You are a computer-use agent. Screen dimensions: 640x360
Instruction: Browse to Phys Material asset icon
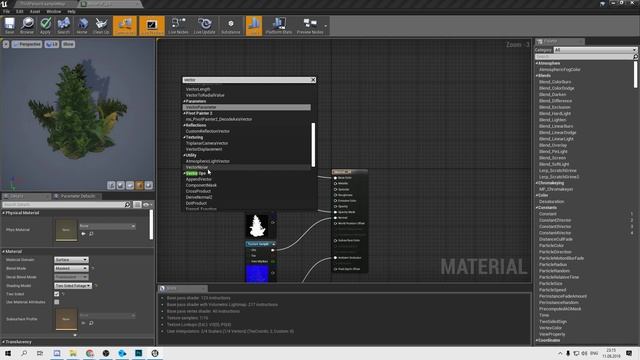pyautogui.click(x=91, y=234)
